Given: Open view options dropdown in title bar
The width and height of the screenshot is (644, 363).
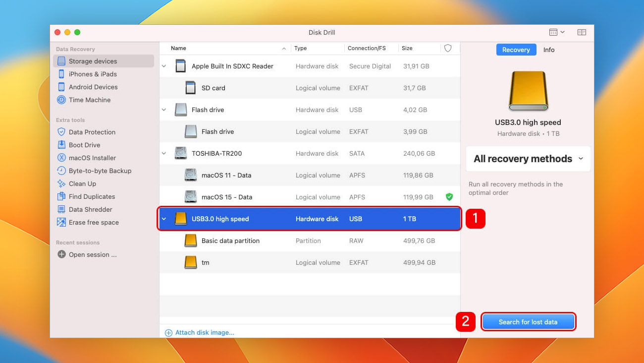Looking at the screenshot, I should point(557,32).
